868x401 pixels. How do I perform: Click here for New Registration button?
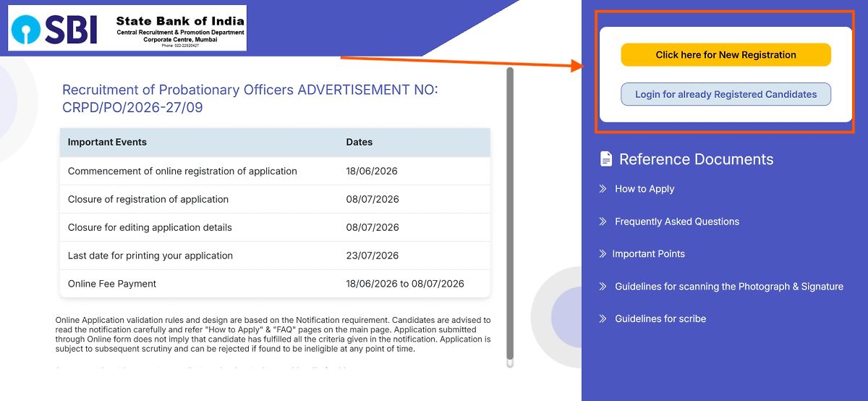click(x=726, y=55)
